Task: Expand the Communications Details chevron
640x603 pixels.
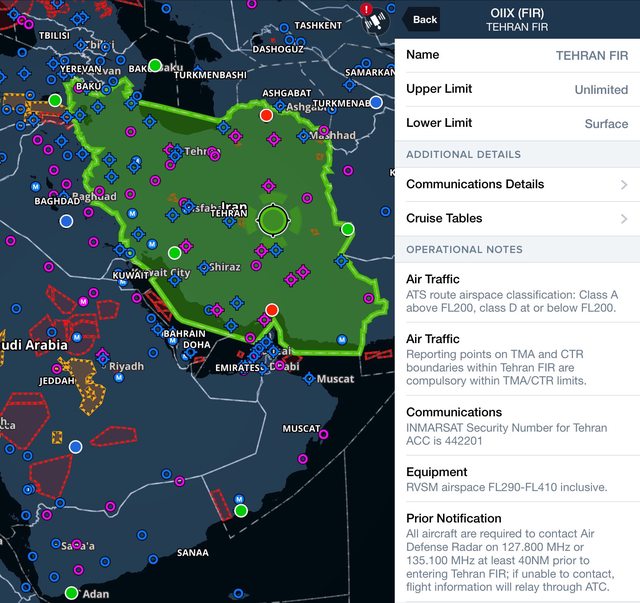Action: (x=624, y=184)
